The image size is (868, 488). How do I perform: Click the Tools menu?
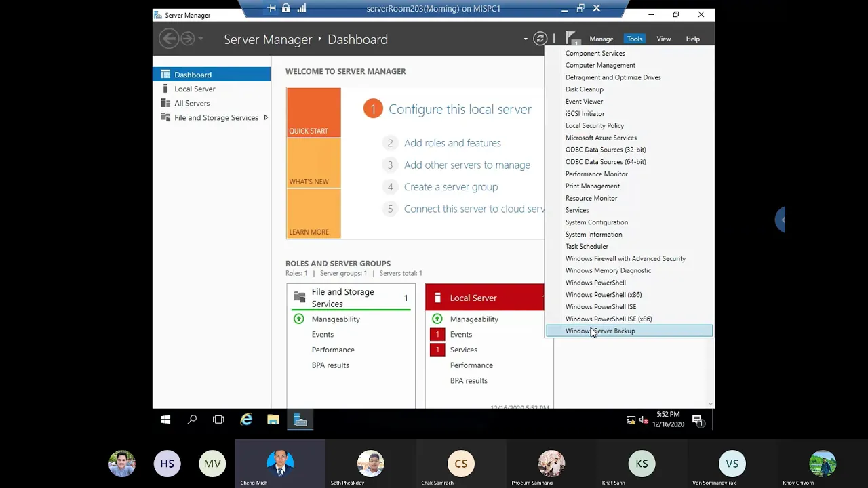click(635, 39)
